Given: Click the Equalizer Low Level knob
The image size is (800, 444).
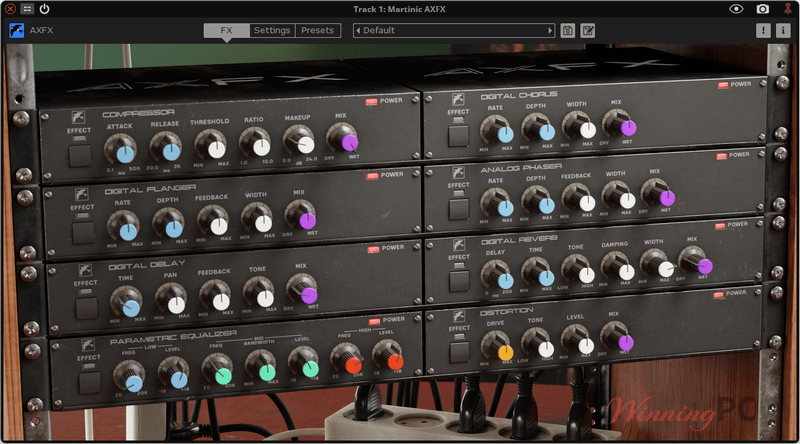Looking at the screenshot, I should point(174,373).
